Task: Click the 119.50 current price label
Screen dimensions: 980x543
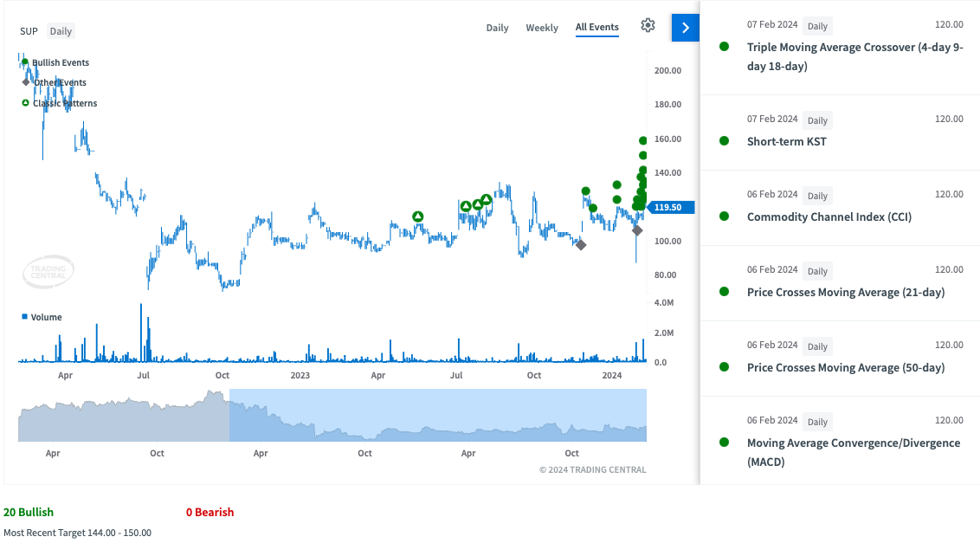Action: [671, 207]
